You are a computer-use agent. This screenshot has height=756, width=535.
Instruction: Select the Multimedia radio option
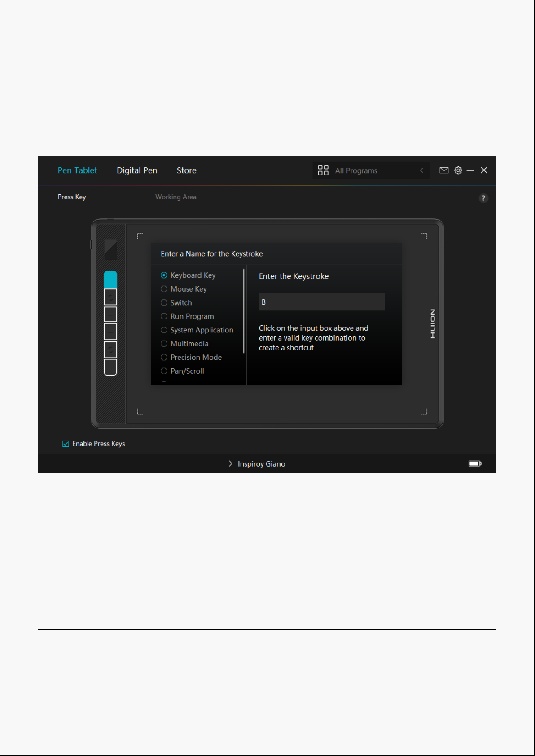[184, 344]
